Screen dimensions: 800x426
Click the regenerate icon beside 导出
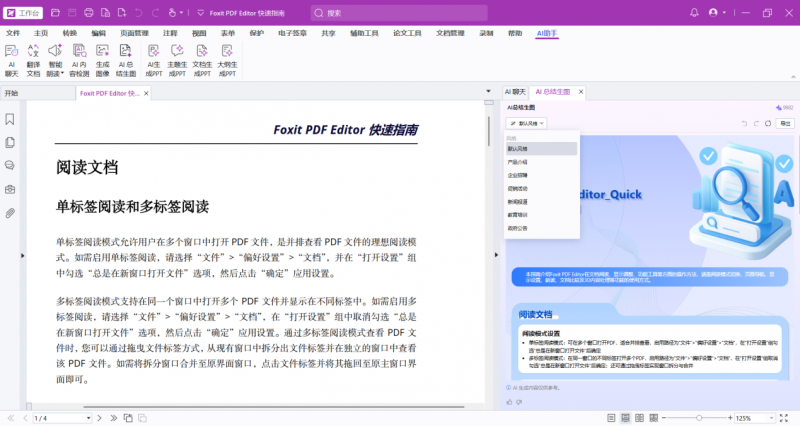(767, 124)
